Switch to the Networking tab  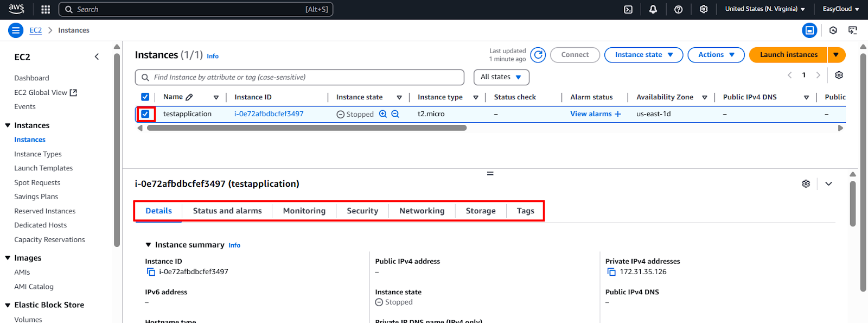click(x=422, y=211)
